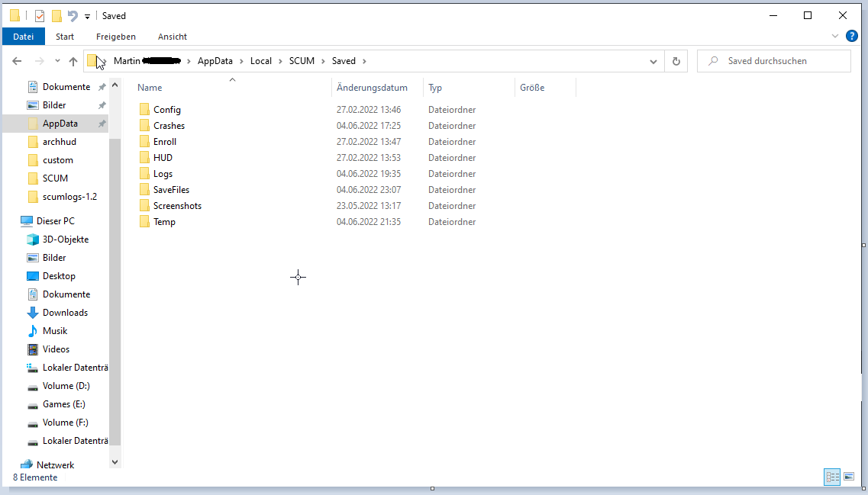
Task: Click the Up one level arrow
Action: (73, 61)
